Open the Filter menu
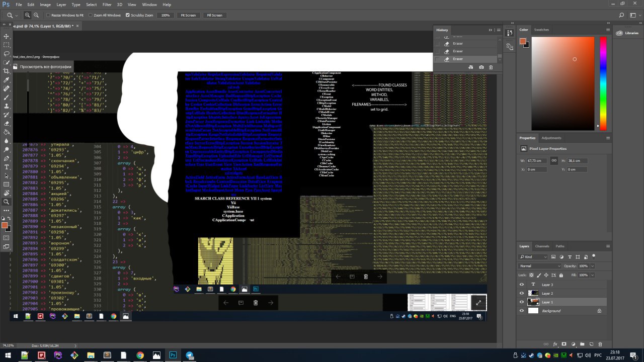644x362 pixels. pyautogui.click(x=107, y=5)
